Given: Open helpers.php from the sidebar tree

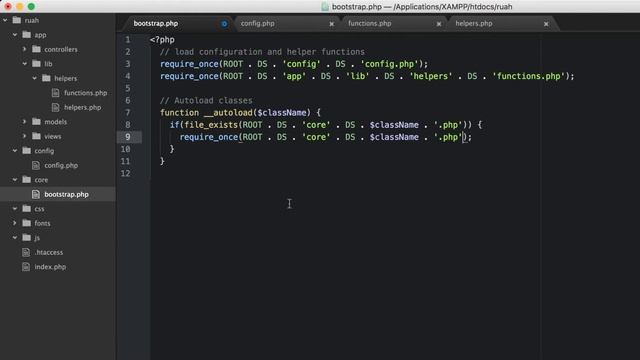Looking at the screenshot, I should click(x=82, y=107).
